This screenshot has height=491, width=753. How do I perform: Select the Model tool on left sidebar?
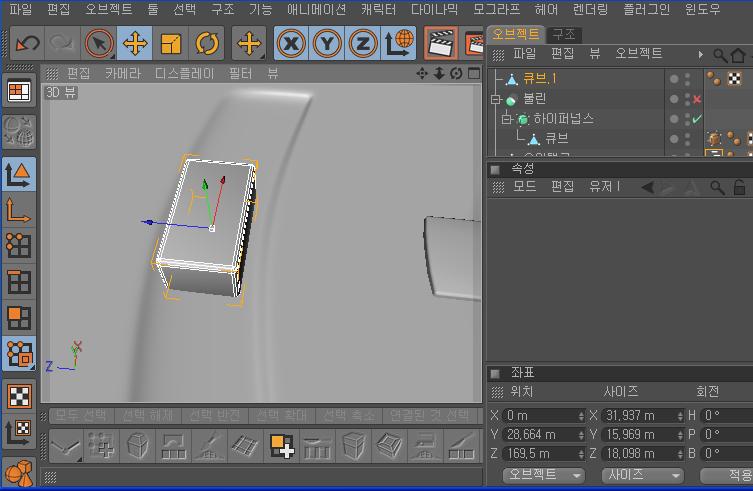click(x=19, y=174)
